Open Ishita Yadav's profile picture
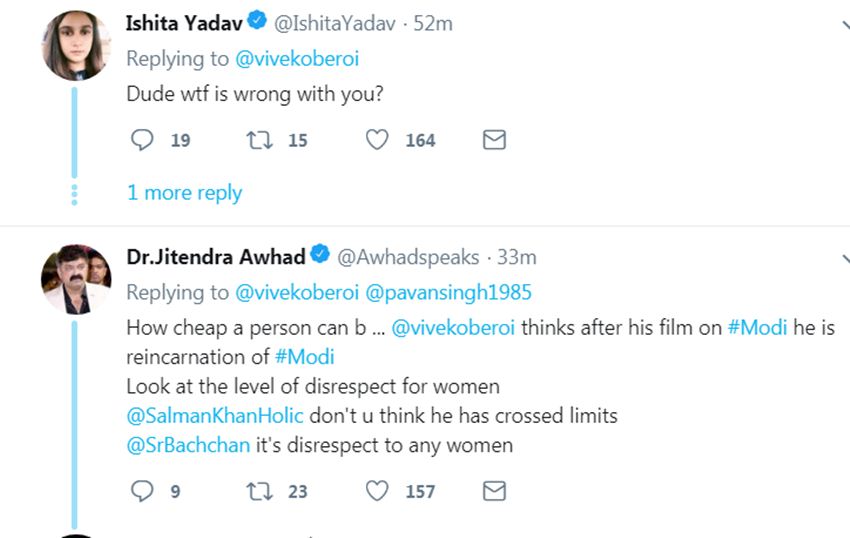The height and width of the screenshot is (538, 850). [x=76, y=46]
